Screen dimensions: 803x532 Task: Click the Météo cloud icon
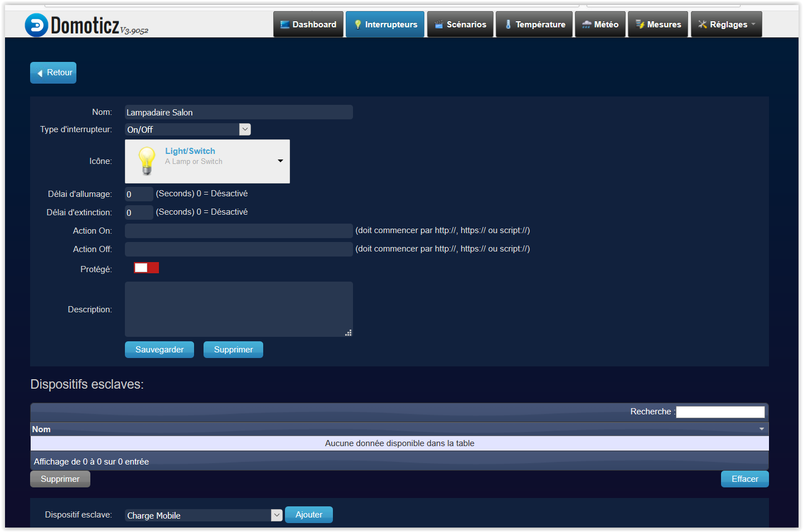587,25
